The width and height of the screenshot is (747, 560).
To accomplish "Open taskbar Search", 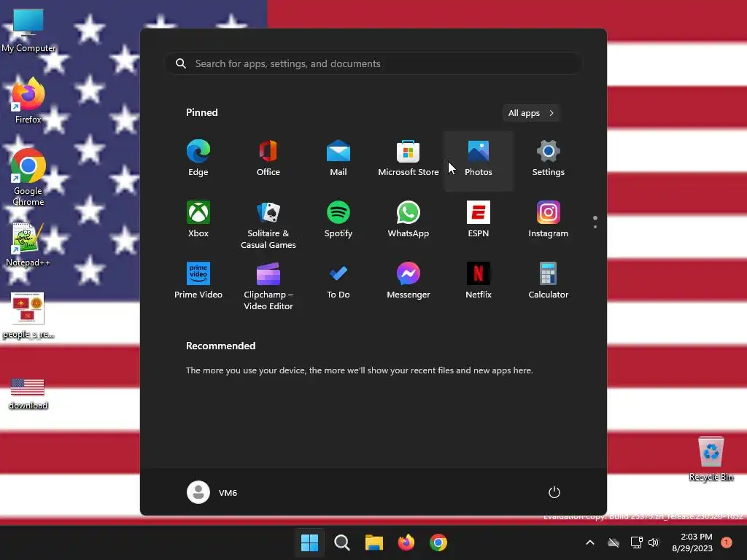I will click(342, 542).
